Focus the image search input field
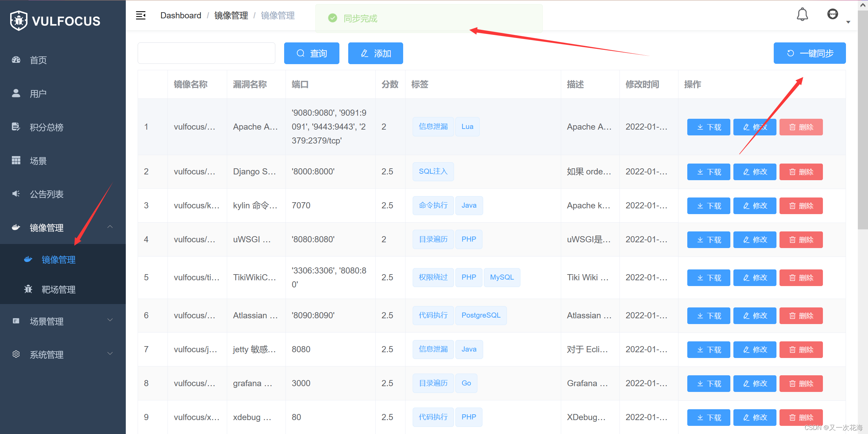 [x=206, y=53]
